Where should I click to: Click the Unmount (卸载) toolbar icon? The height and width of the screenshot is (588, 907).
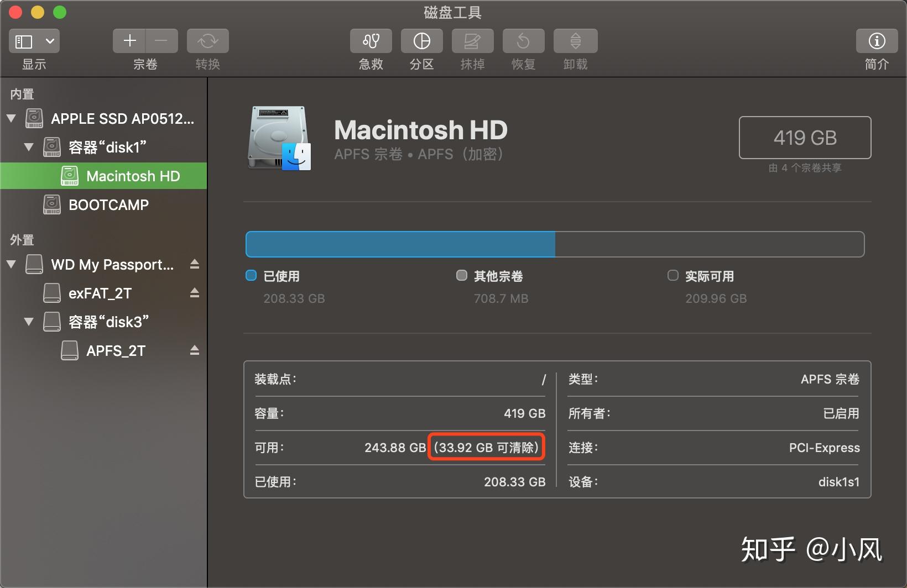coord(576,41)
